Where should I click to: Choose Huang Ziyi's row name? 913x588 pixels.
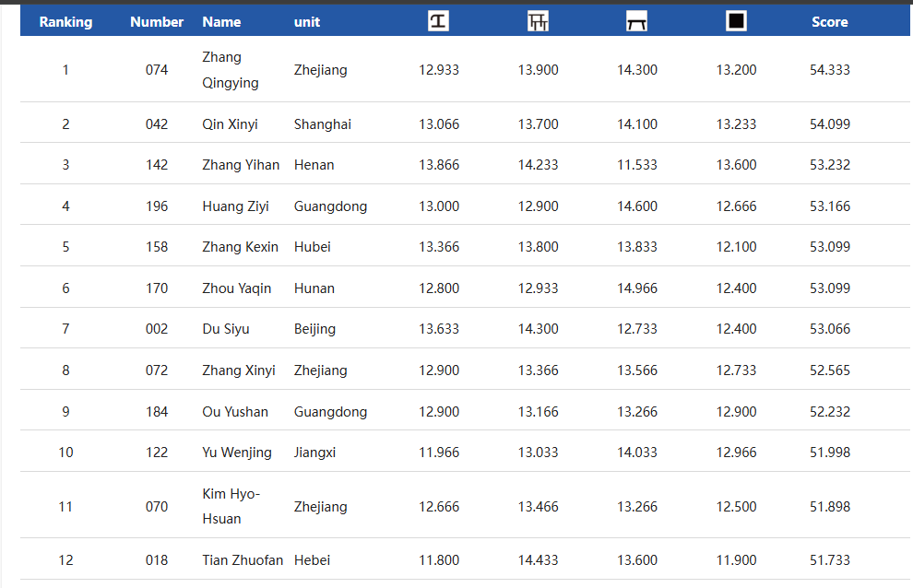(x=235, y=206)
